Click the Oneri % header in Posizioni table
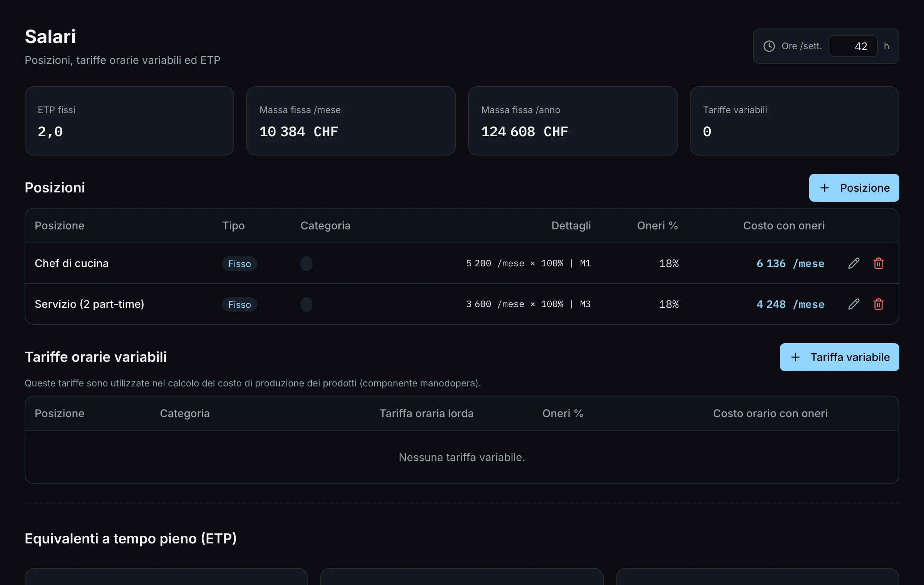The width and height of the screenshot is (924, 585). point(657,226)
